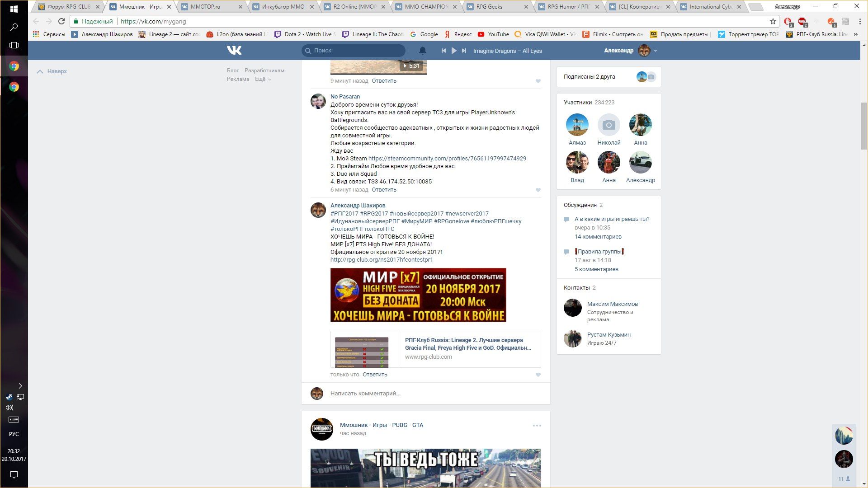868x488 pixels.
Task: Open the discussion А в какие игры играешь ты?
Action: tap(612, 219)
